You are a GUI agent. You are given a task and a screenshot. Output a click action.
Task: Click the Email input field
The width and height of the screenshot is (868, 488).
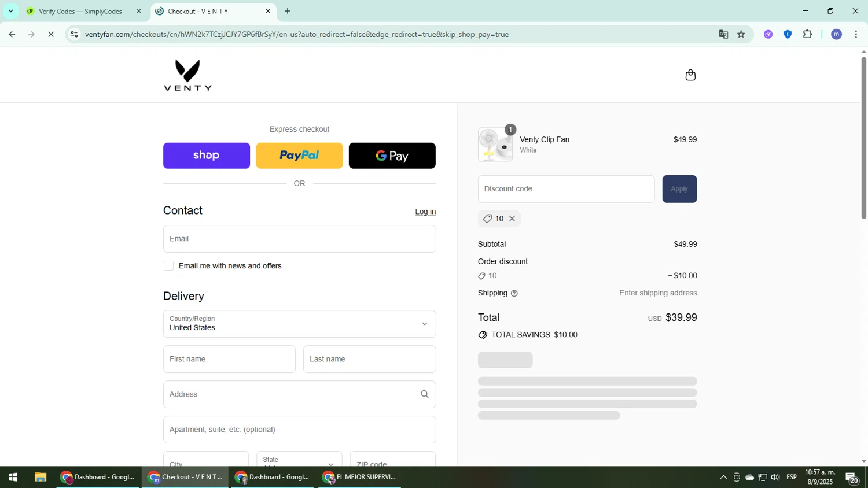click(x=299, y=239)
